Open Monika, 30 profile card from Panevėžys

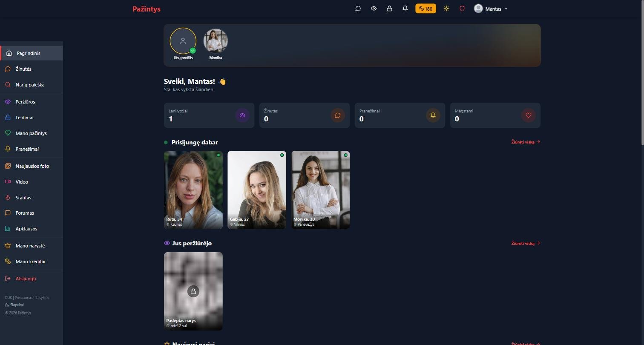click(321, 190)
